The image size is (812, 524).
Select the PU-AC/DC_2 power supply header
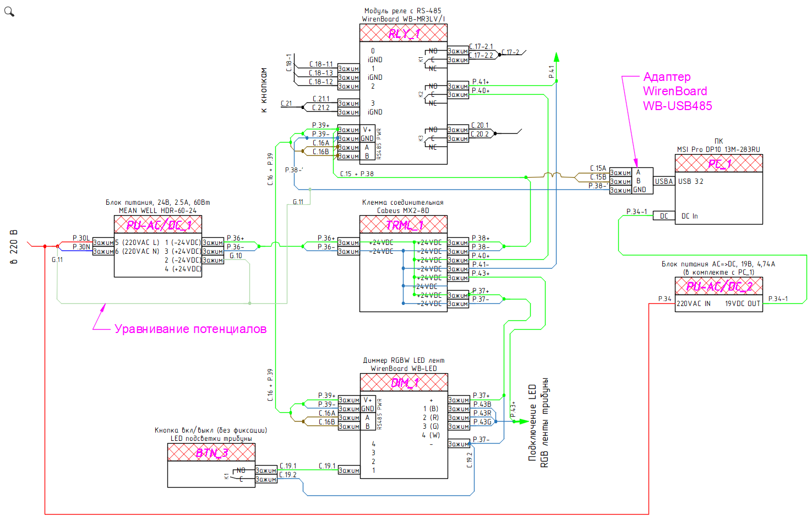719,286
